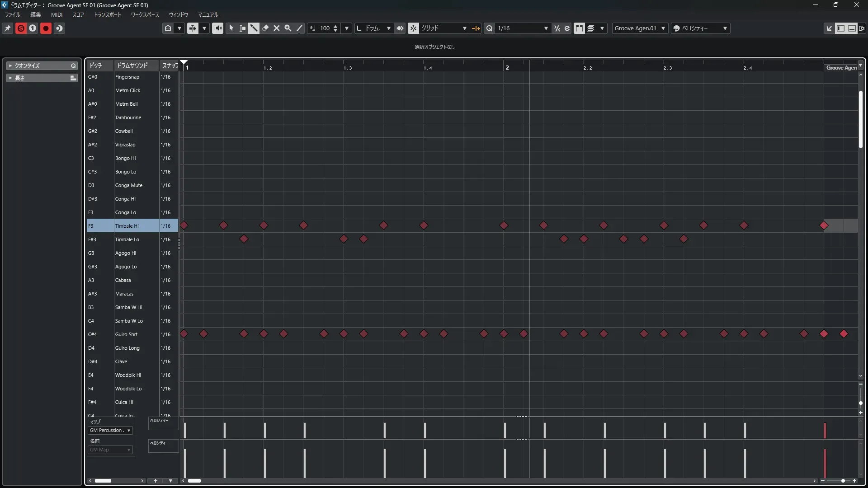Select the Zoom magnifier tool
The image size is (868, 488).
(x=288, y=28)
